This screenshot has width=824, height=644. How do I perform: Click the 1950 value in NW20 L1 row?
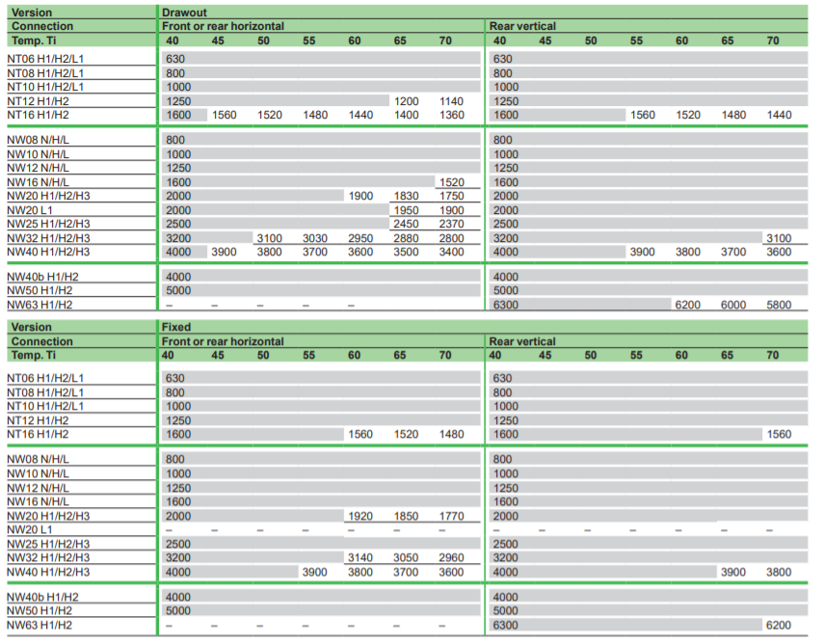pyautogui.click(x=407, y=210)
